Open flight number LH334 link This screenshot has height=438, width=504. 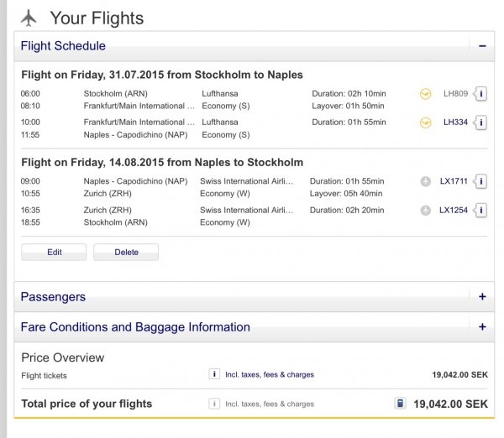click(x=455, y=123)
